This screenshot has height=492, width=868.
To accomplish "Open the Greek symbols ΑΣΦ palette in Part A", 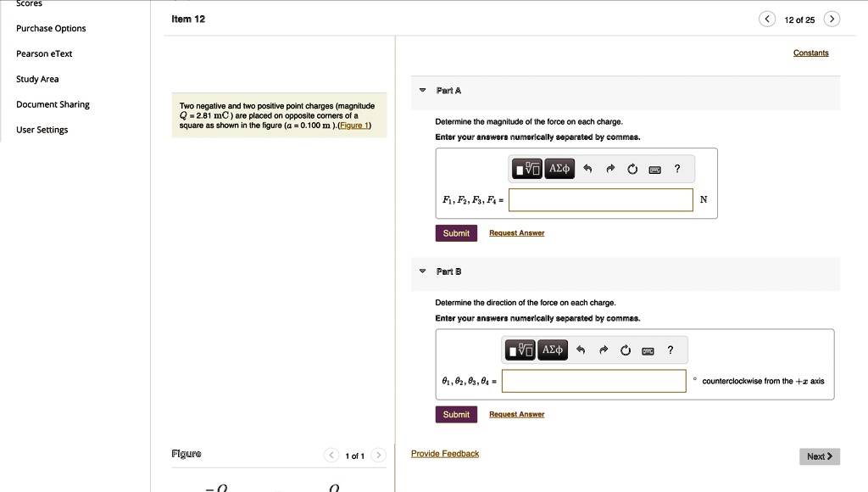I will pyautogui.click(x=559, y=169).
